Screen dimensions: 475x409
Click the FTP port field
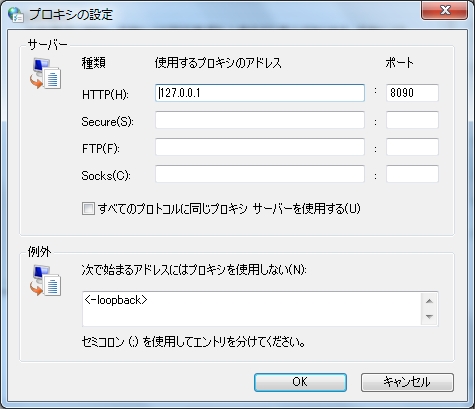click(x=412, y=147)
